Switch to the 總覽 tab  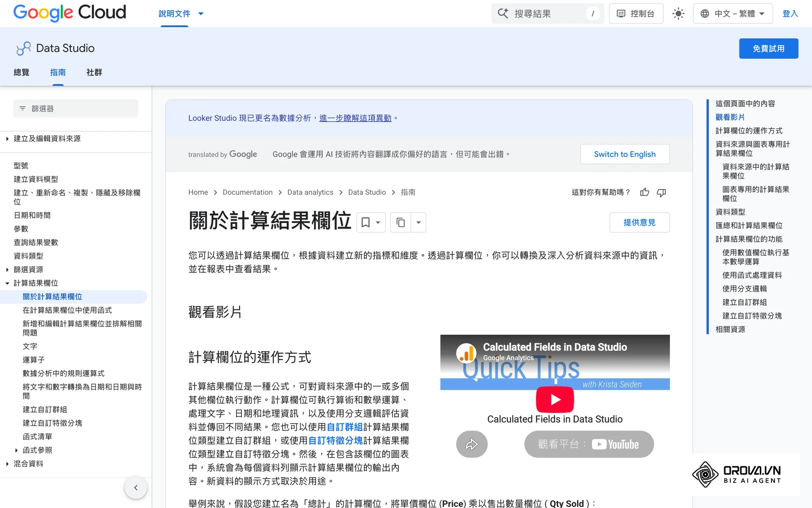click(21, 73)
